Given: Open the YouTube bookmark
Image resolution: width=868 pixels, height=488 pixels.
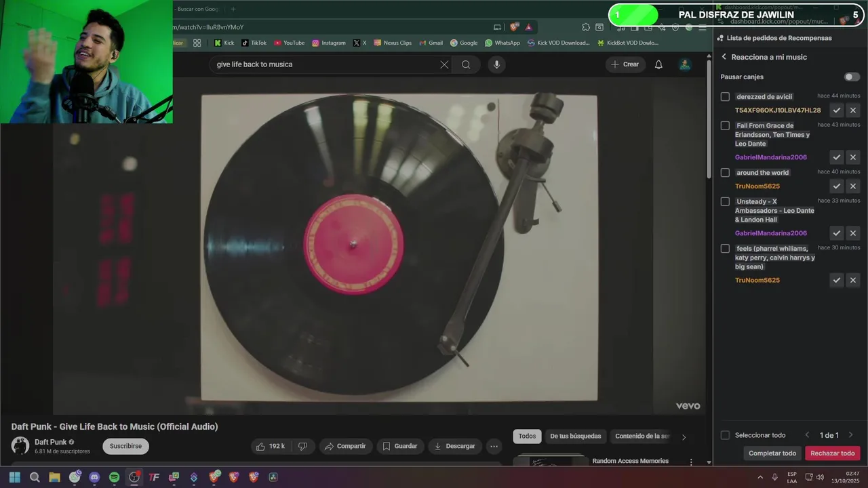Looking at the screenshot, I should [290, 43].
